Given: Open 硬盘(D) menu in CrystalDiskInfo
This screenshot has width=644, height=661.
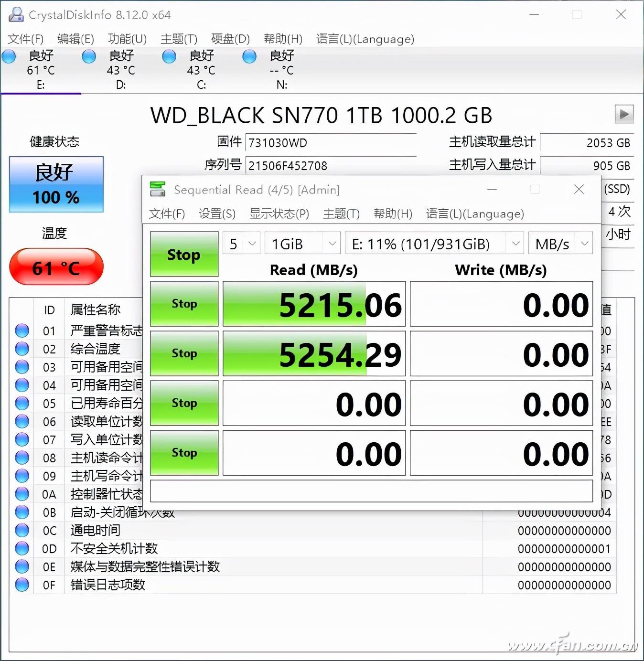Looking at the screenshot, I should click(230, 39).
